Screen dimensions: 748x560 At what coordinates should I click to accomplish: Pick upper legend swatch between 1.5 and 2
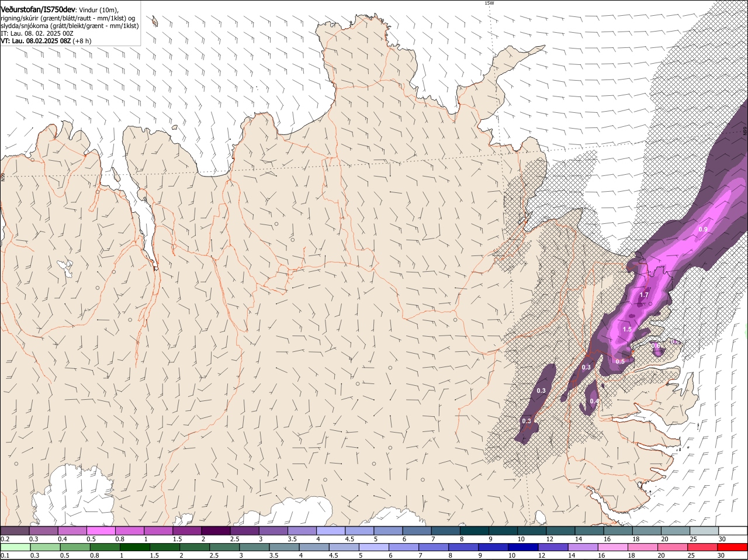pos(187,530)
